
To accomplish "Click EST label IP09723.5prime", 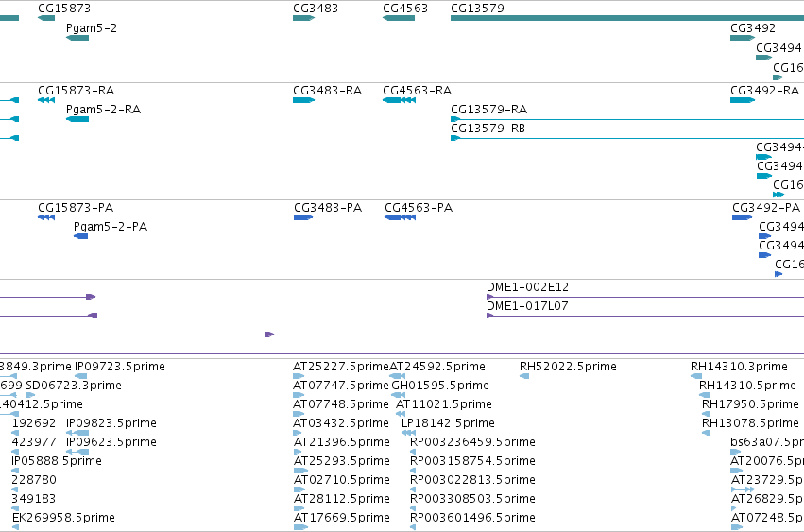I will point(119,367).
